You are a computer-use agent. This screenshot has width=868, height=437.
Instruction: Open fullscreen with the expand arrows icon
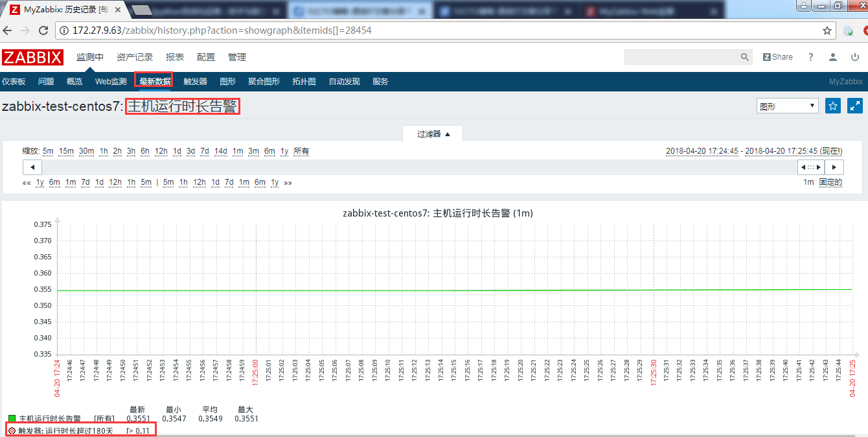855,105
